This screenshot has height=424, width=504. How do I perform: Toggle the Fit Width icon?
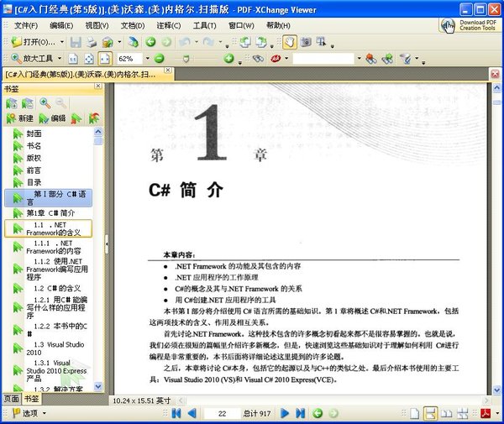(105, 59)
